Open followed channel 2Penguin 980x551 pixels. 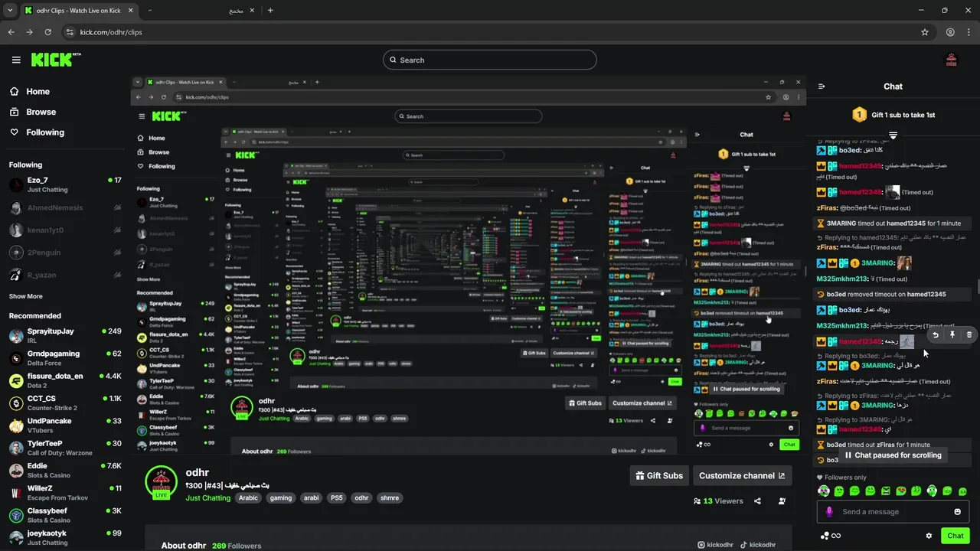pos(65,252)
